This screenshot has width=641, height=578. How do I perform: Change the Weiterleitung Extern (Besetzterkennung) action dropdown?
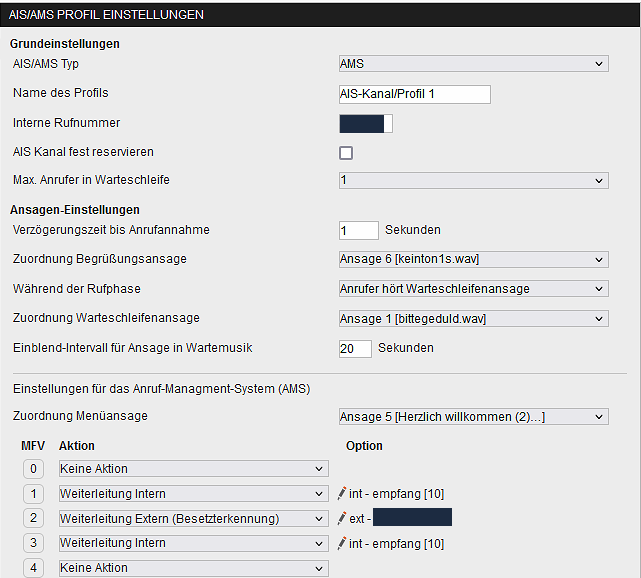click(x=192, y=518)
